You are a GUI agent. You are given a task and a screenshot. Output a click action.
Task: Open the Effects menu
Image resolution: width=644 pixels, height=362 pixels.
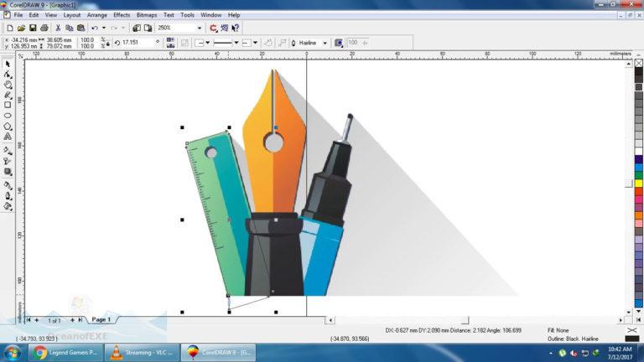(122, 15)
